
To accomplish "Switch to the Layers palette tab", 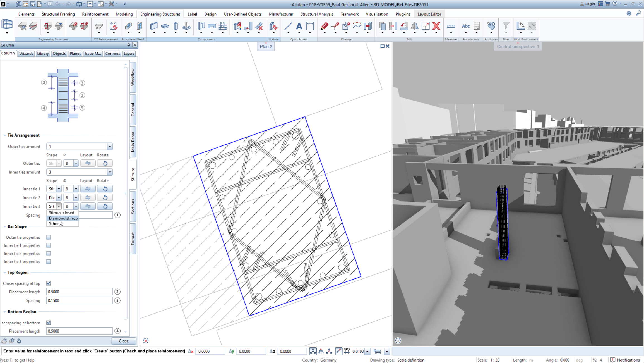I will [x=129, y=54].
